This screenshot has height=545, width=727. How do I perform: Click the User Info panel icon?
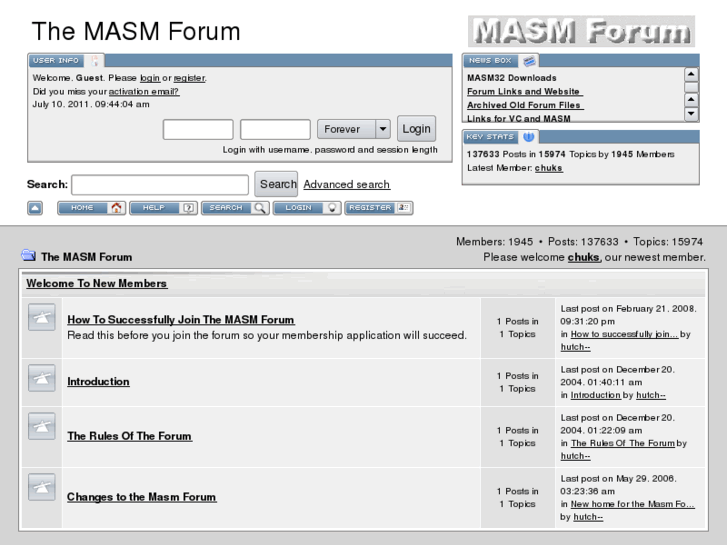tap(95, 61)
